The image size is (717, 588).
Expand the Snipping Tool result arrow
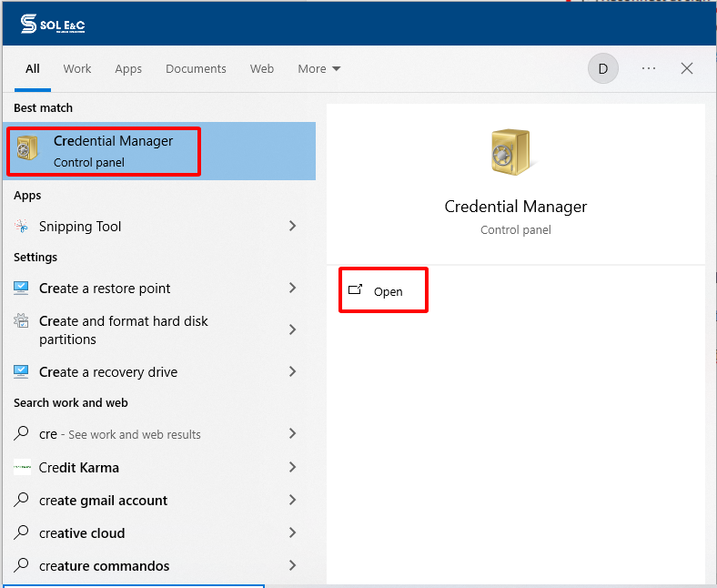click(x=292, y=227)
